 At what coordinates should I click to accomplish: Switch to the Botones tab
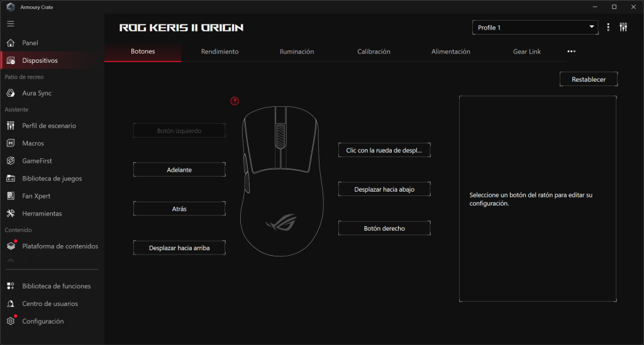[x=143, y=52]
